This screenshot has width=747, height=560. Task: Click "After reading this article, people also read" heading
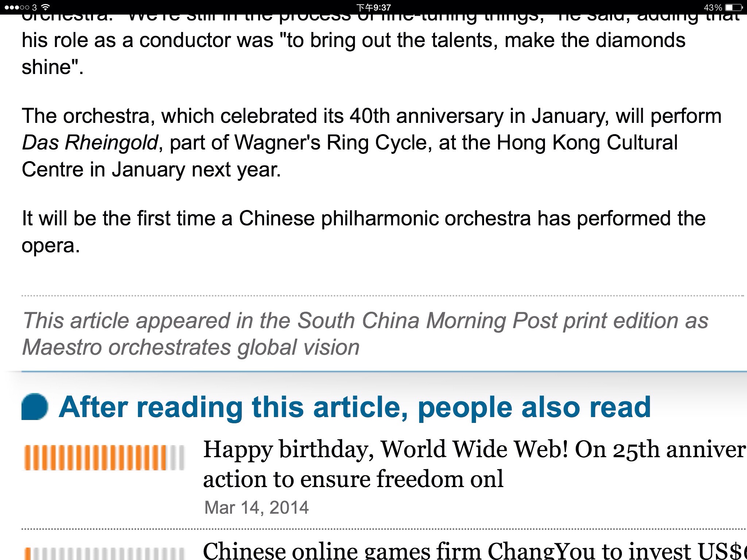pos(355,407)
